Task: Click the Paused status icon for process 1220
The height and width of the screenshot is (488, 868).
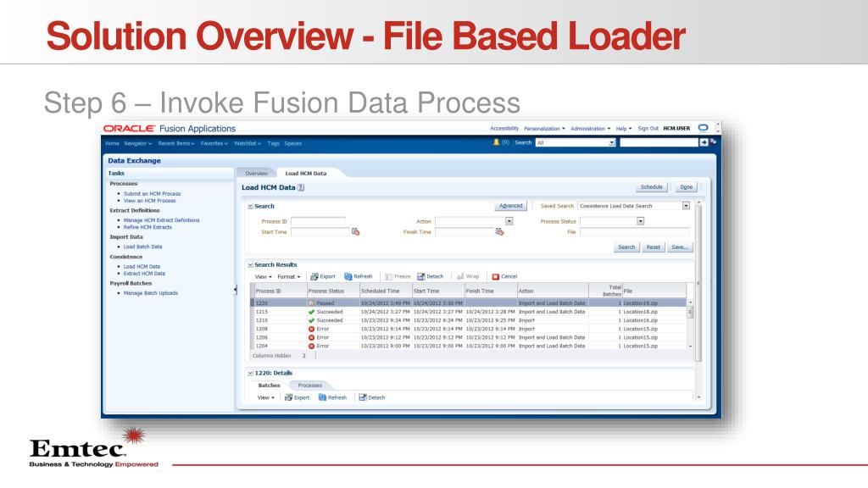Action: (x=311, y=303)
